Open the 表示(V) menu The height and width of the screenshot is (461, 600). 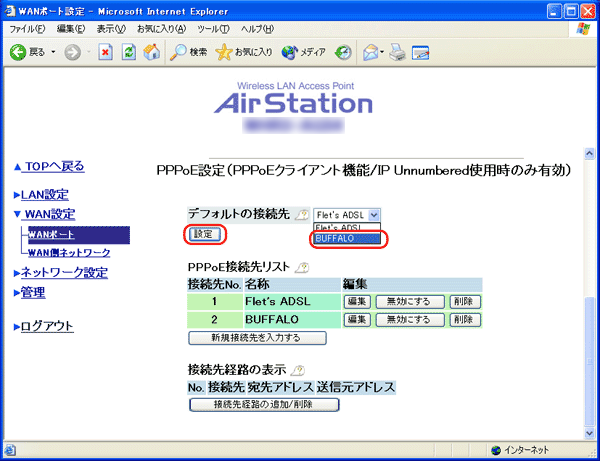(x=111, y=29)
